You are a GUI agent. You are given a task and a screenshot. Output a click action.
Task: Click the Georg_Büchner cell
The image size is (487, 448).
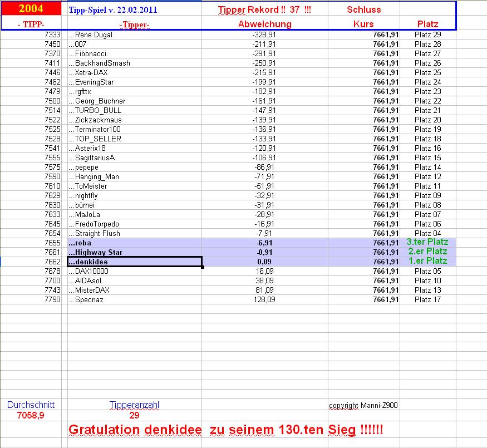(135, 101)
